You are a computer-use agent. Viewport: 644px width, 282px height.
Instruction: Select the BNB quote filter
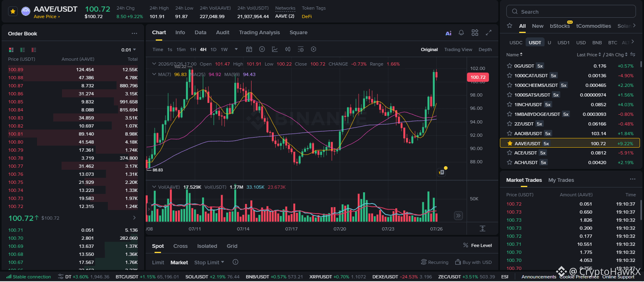tap(597, 42)
